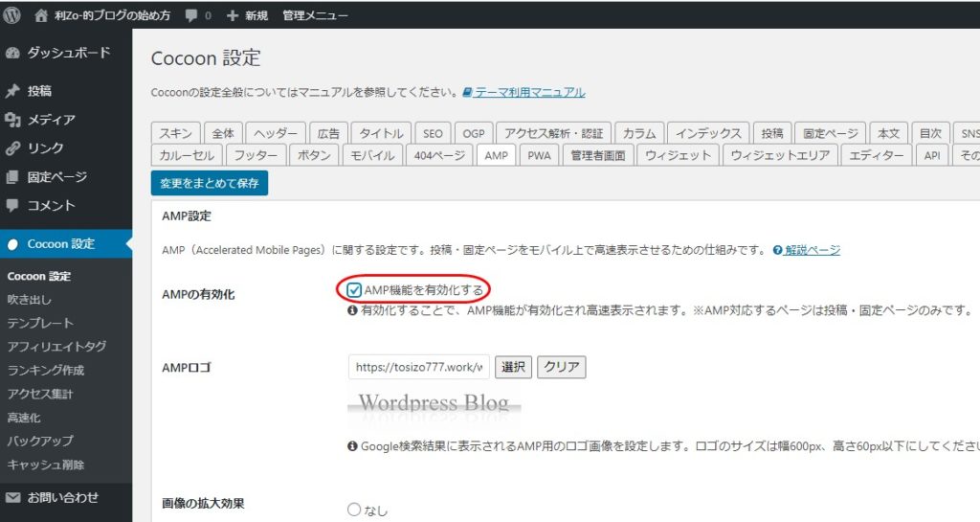
Task: Open 投稿 pin icon menu
Action: click(13, 91)
